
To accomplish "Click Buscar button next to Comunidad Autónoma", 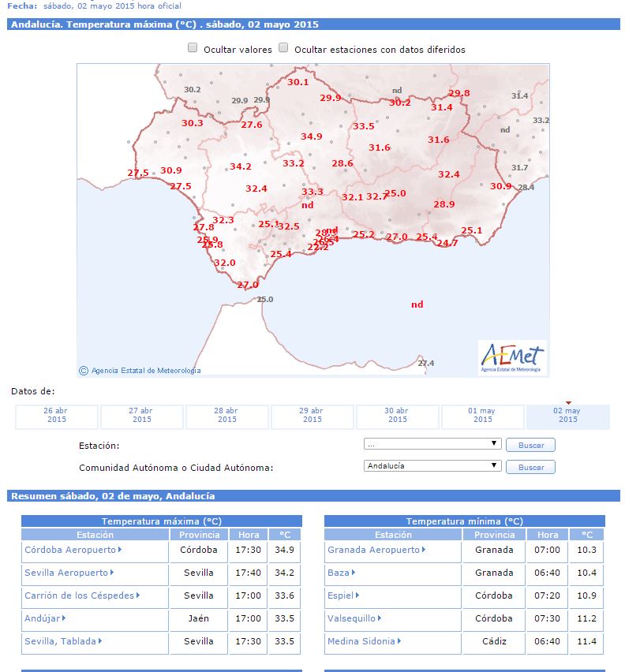I will pos(530,467).
